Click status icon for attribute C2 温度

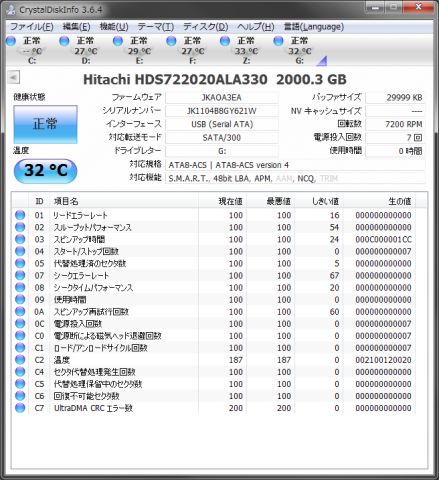(20, 360)
